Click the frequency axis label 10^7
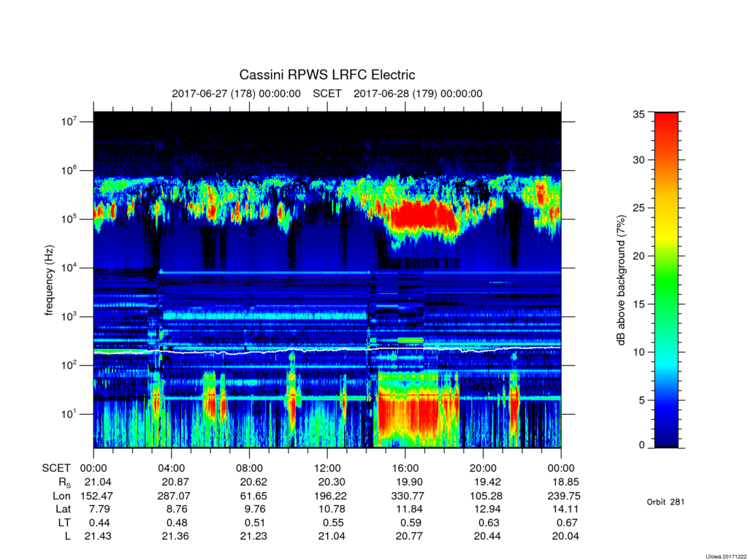This screenshot has width=748, height=560. (x=69, y=121)
